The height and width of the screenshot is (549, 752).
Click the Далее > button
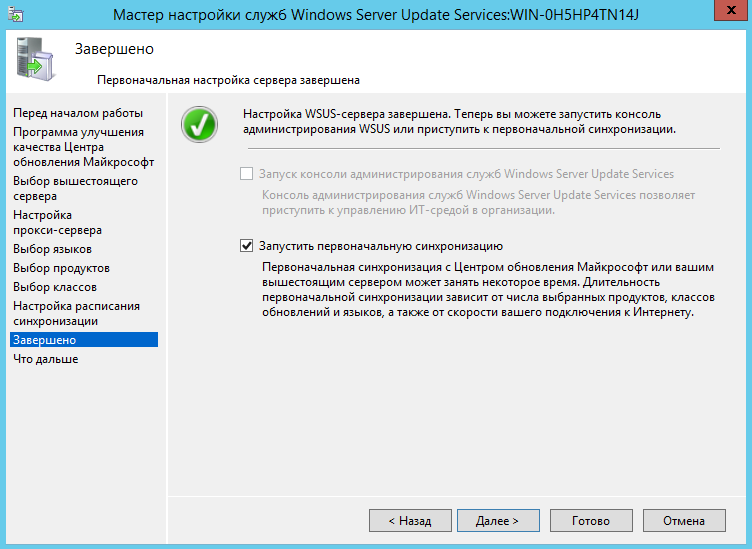coord(498,521)
